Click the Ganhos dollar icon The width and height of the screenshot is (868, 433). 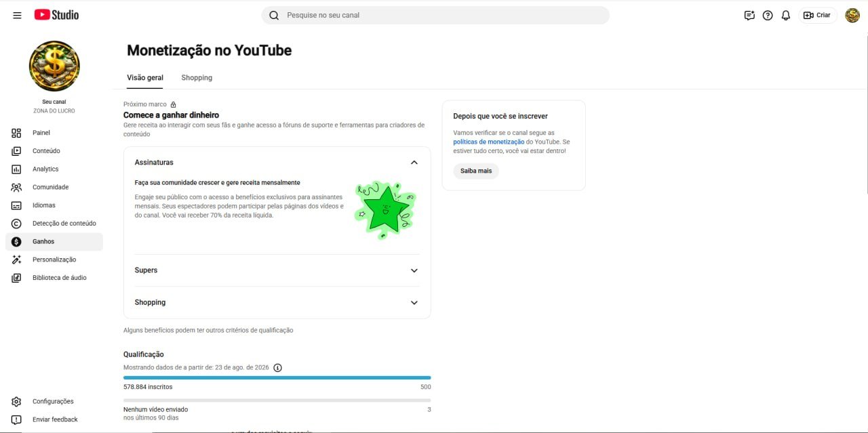tap(16, 242)
